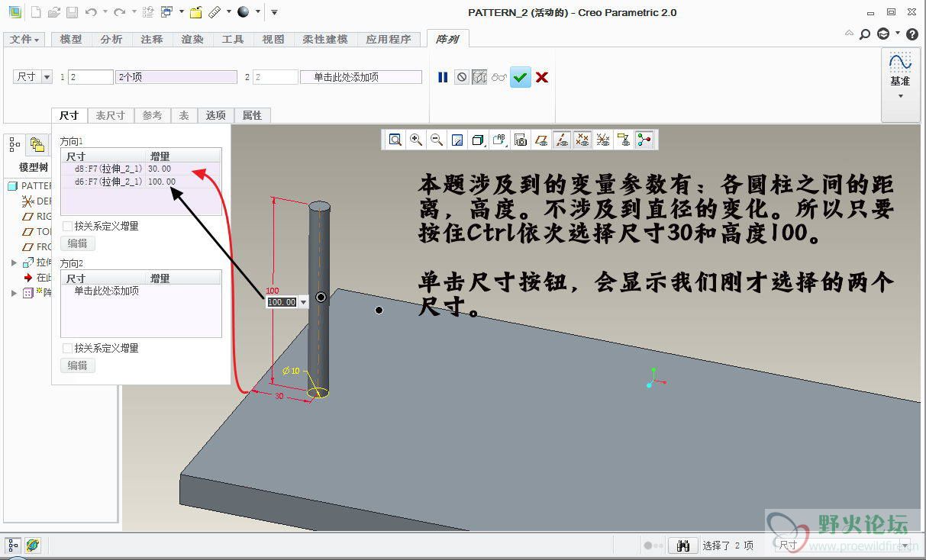Open the 选项 dashboard tab

tap(216, 115)
